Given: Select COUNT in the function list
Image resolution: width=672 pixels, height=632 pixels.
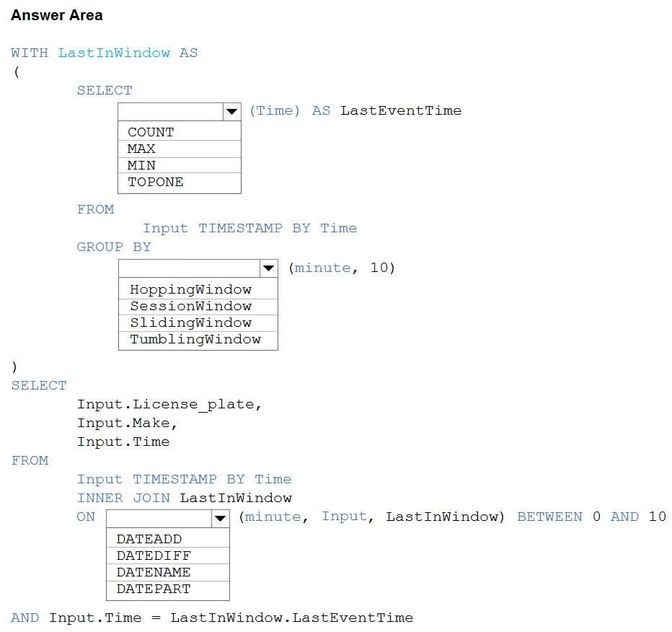Looking at the screenshot, I should tap(180, 132).
